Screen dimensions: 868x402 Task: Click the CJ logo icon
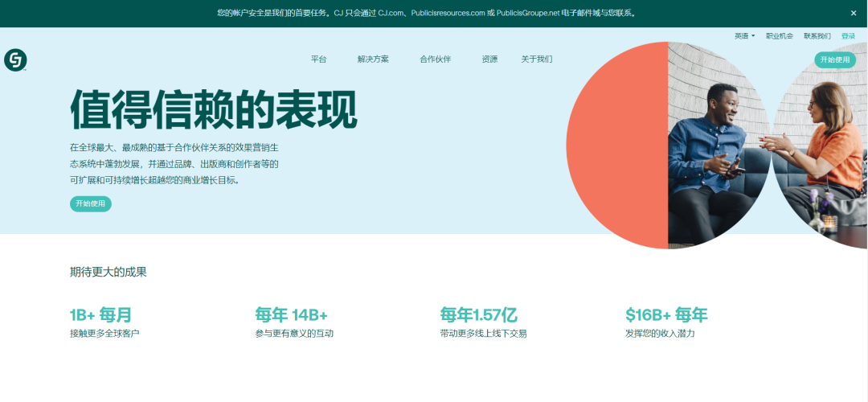click(x=15, y=59)
